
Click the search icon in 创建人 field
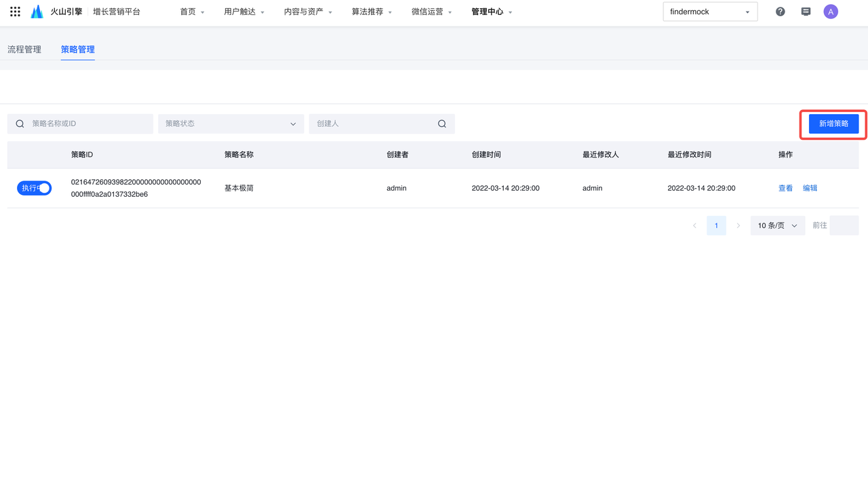442,124
